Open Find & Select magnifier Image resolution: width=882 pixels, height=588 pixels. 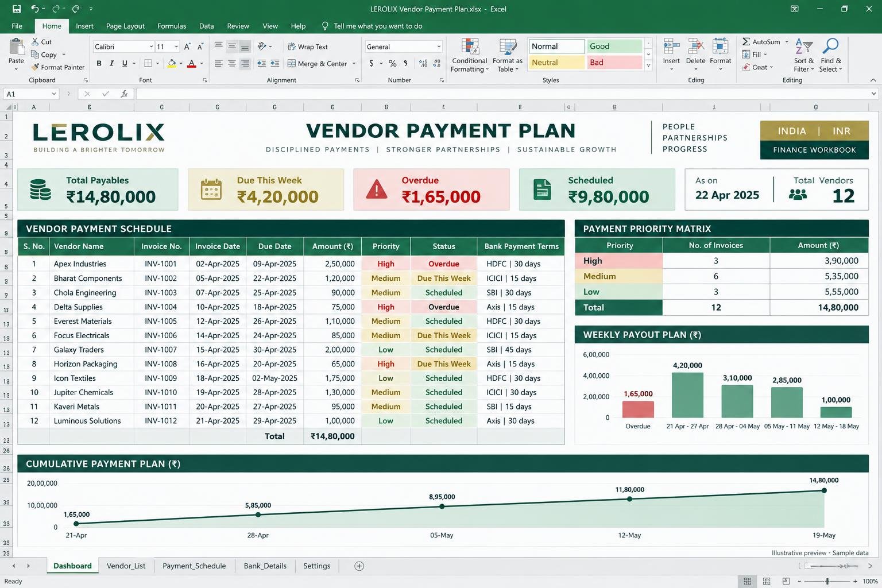830,55
